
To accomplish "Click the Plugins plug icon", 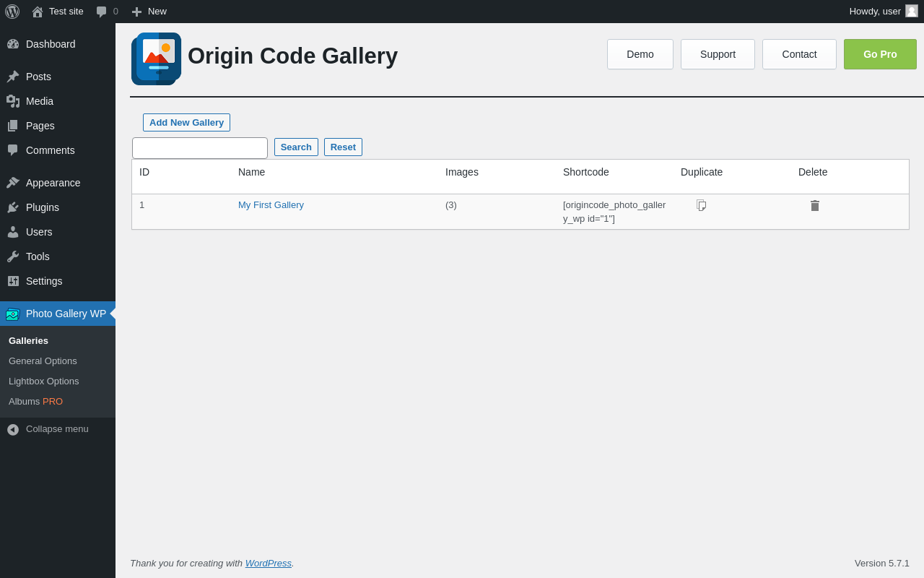I will pyautogui.click(x=13, y=207).
